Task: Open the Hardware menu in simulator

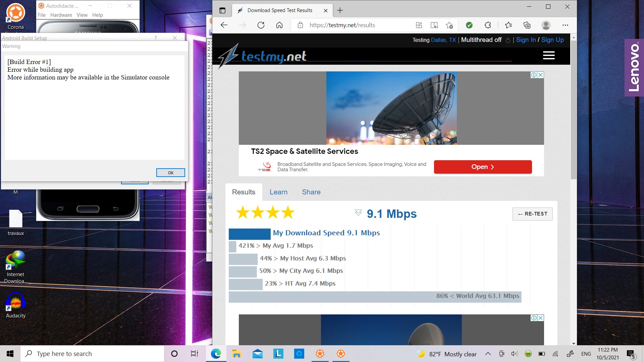Action: (x=61, y=15)
